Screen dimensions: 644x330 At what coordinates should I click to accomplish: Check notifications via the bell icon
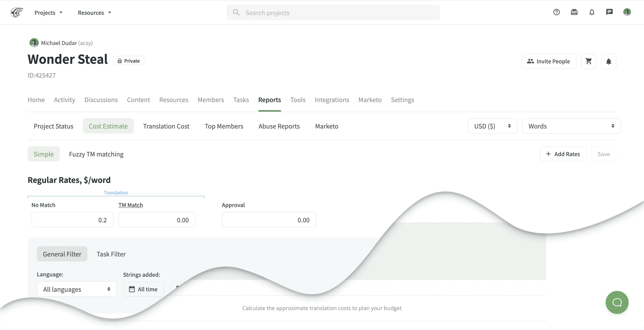pos(592,12)
